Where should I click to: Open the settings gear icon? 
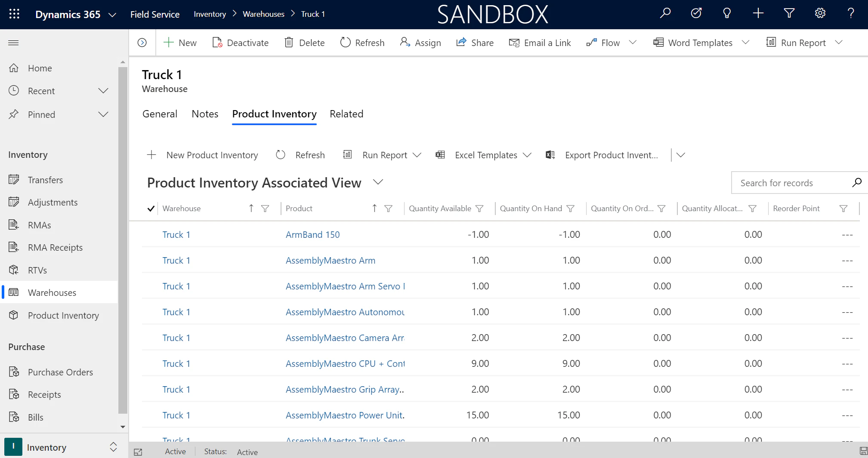pos(820,13)
